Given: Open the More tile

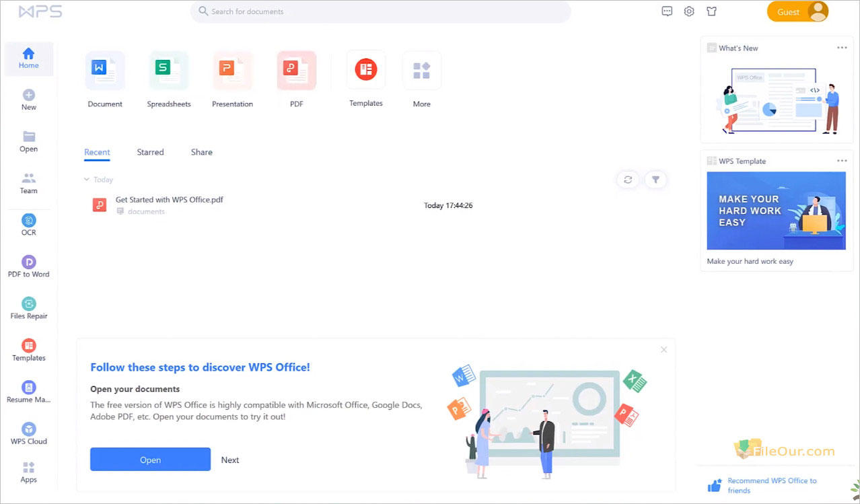Looking at the screenshot, I should [x=422, y=71].
